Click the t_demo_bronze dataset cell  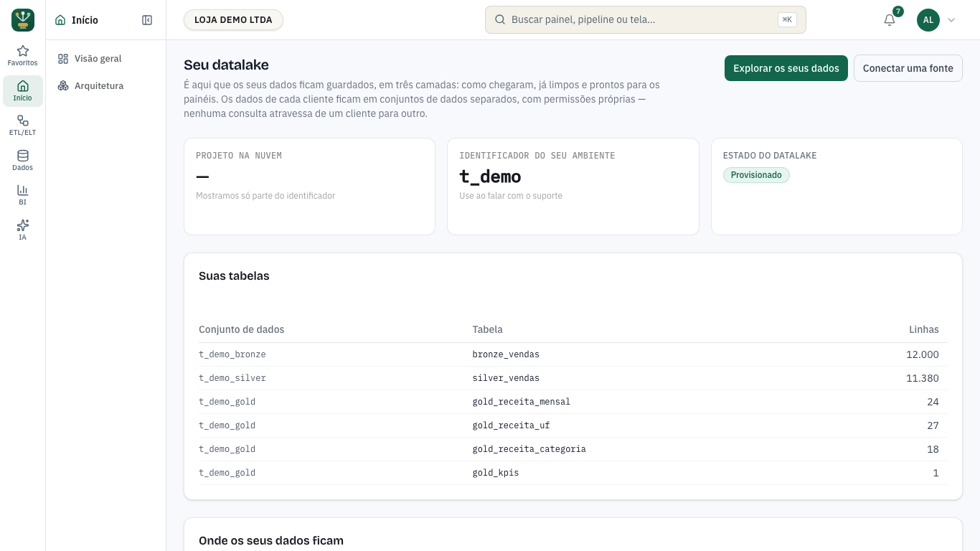(x=232, y=354)
